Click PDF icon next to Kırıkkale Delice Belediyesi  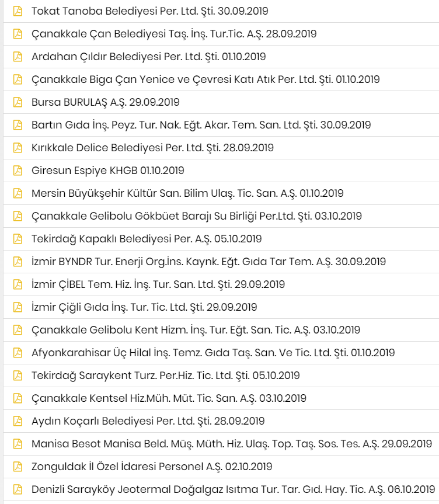18,148
